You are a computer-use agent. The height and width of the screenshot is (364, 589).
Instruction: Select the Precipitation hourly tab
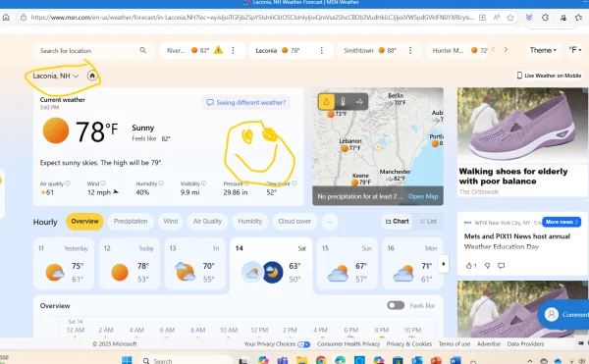point(131,222)
